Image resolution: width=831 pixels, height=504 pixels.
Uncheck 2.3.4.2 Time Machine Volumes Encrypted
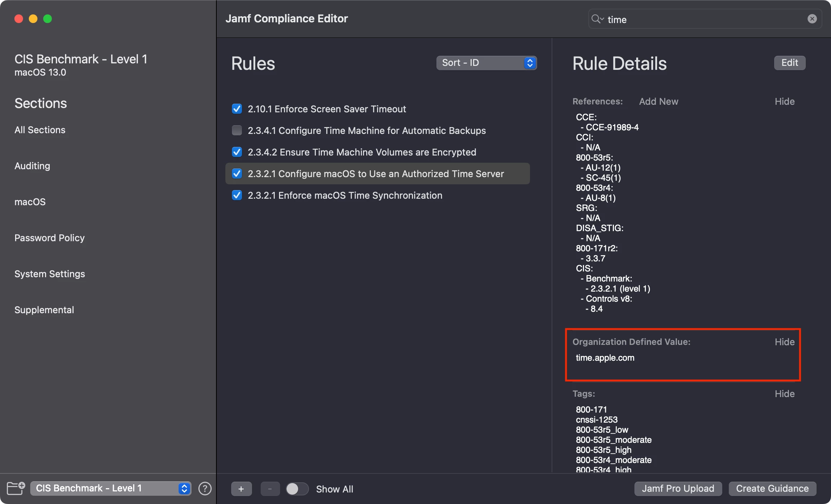pyautogui.click(x=237, y=152)
